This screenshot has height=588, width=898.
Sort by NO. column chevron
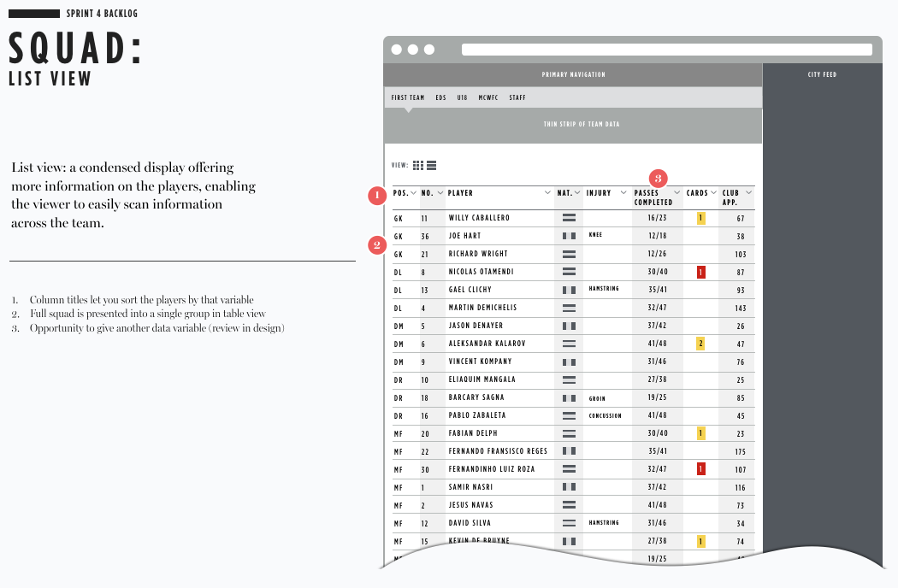pos(440,193)
